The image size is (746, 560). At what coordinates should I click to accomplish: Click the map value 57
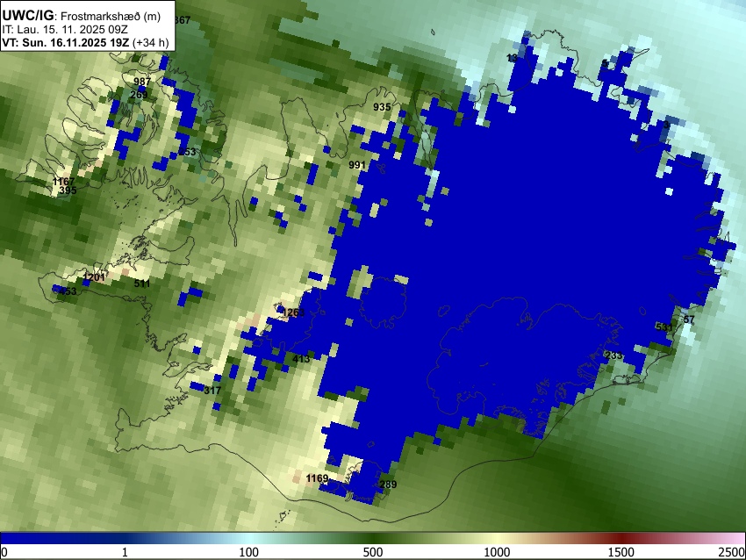pyautogui.click(x=689, y=319)
